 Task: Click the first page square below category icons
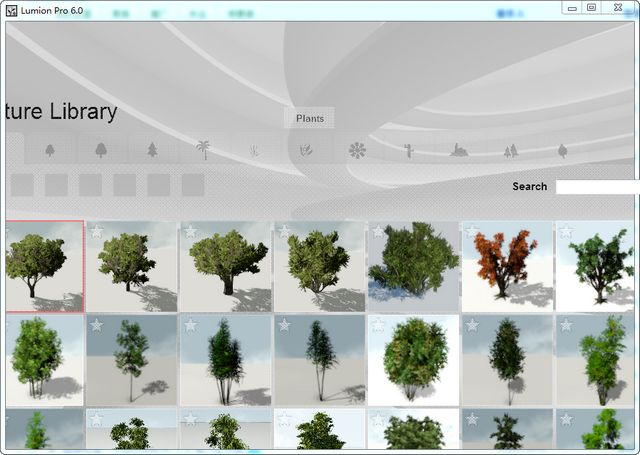click(22, 185)
